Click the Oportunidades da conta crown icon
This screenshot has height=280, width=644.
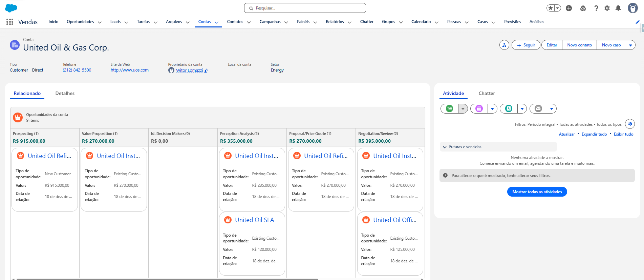click(18, 117)
